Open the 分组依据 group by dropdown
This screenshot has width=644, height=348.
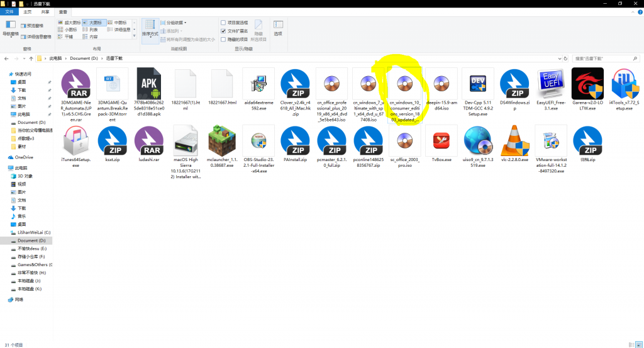tap(174, 23)
